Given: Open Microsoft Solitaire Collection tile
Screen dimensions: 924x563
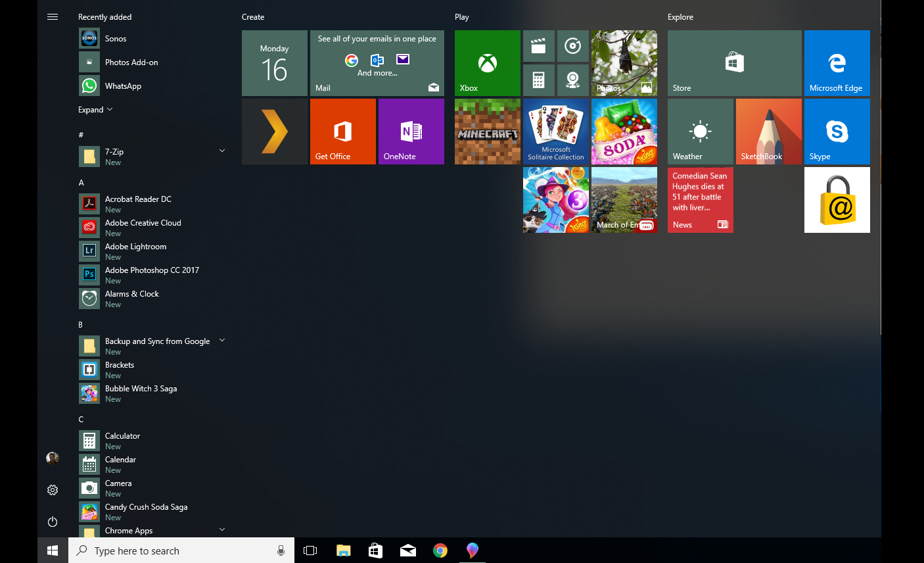Looking at the screenshot, I should (556, 132).
